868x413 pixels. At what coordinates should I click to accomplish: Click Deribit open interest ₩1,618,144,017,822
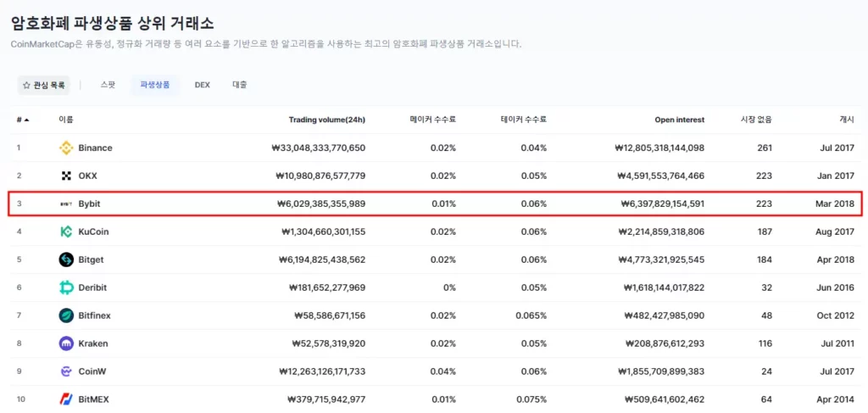pos(664,287)
